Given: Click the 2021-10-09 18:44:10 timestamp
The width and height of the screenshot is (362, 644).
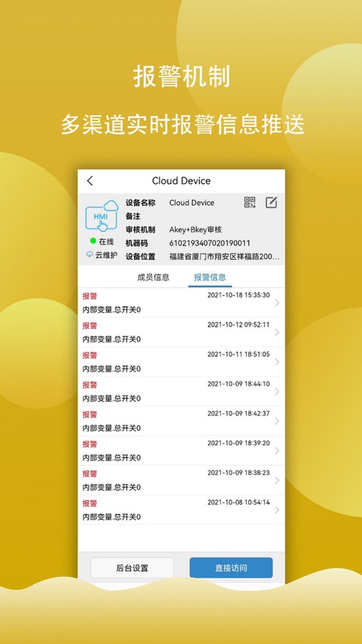Looking at the screenshot, I should (239, 384).
